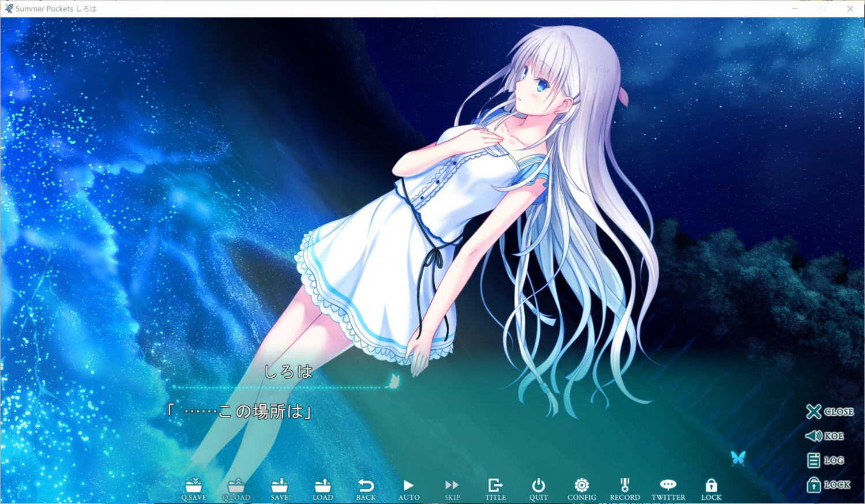The image size is (865, 504).
Task: Replay the voice with KOE
Action: [x=825, y=436]
